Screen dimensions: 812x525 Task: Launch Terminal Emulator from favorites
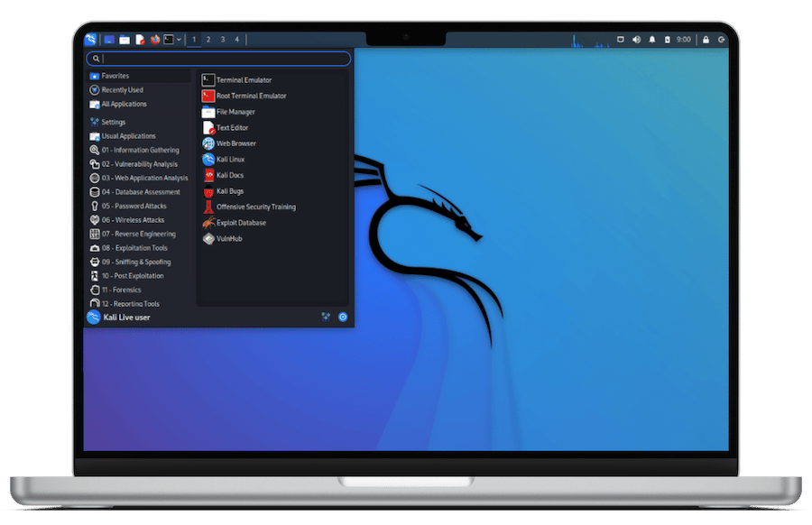272,79
